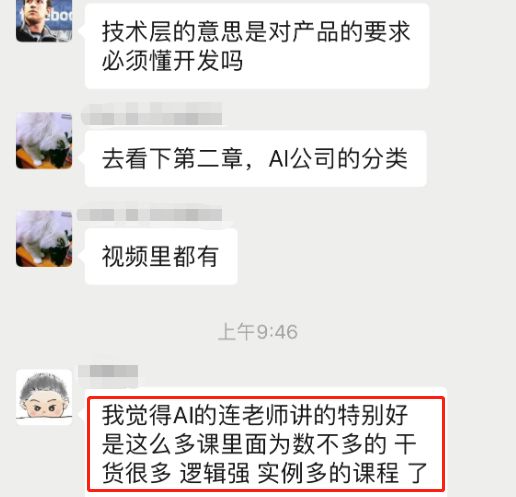This screenshot has width=516, height=497.
Task: Open the Facebook-photo man's avatar profile
Action: coord(44,21)
